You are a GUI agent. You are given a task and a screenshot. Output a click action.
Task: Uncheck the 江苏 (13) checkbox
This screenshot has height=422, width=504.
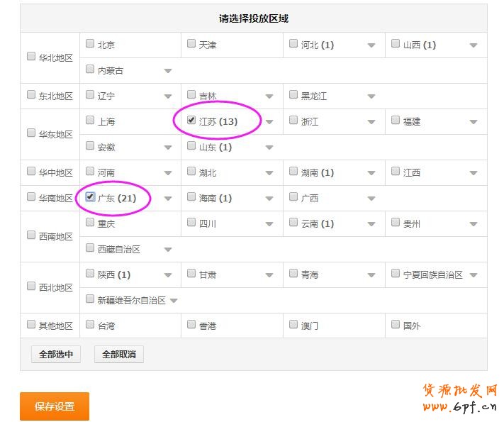(191, 121)
